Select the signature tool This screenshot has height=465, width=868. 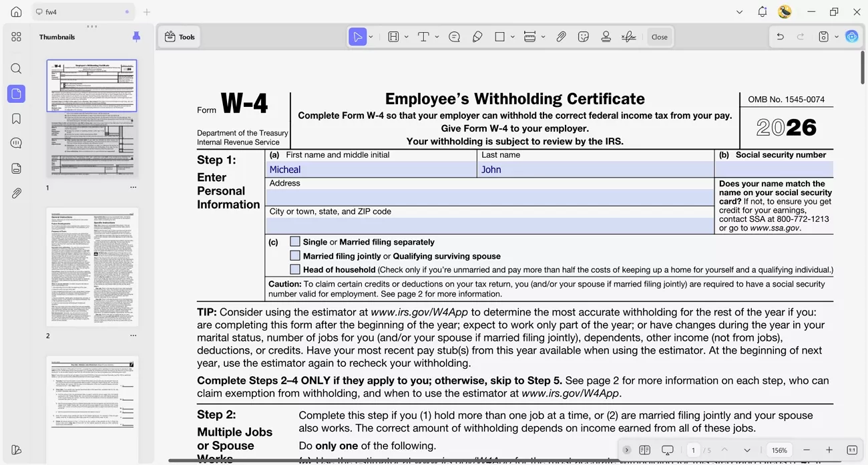coord(628,37)
